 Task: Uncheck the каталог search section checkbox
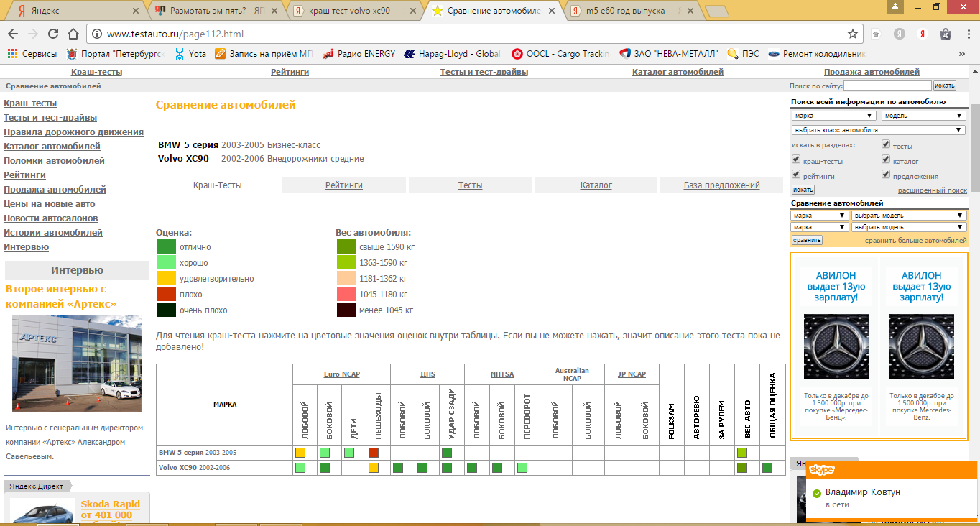click(886, 160)
